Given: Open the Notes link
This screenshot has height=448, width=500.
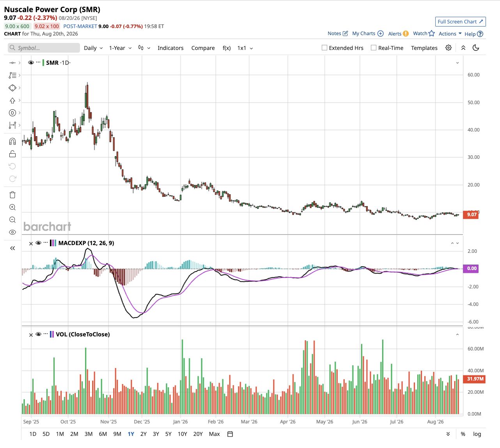Looking at the screenshot, I should coord(338,34).
